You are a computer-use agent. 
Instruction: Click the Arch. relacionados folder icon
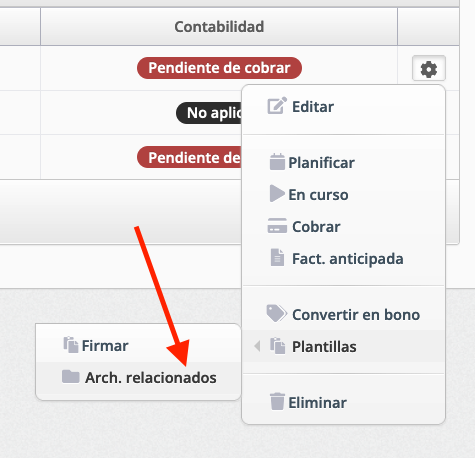click(71, 377)
